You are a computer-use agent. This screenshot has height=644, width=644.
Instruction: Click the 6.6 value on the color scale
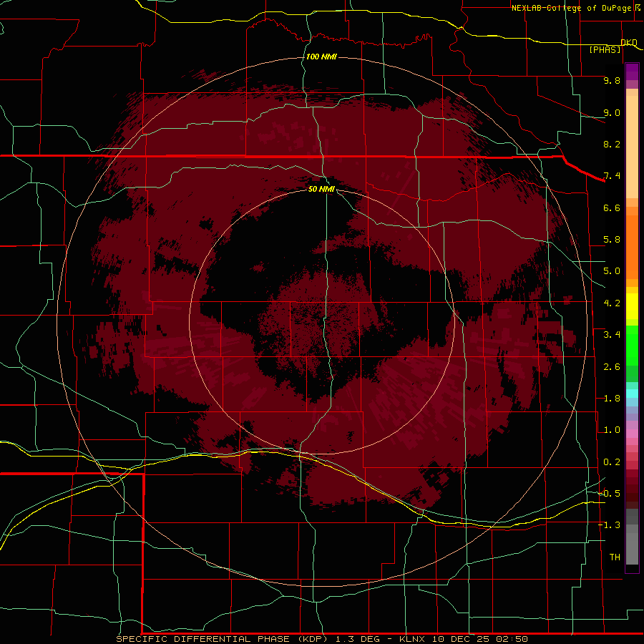(612, 208)
